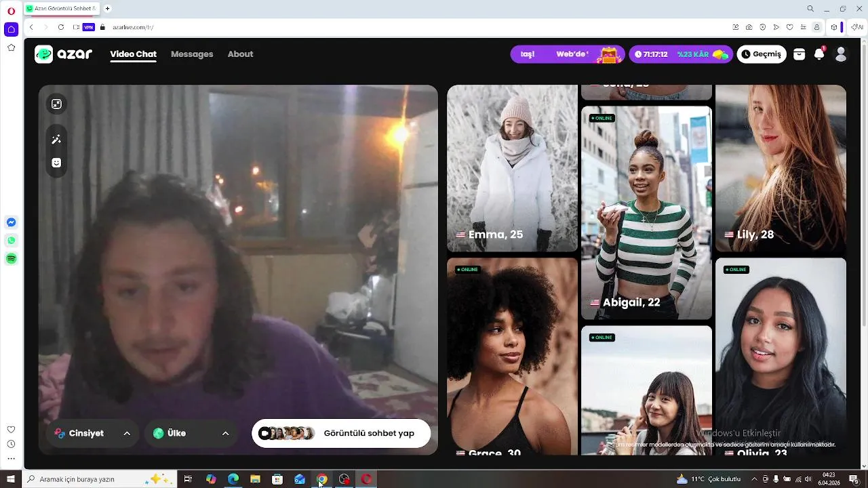Click the azarlive.com address bar
Screen dimensions: 868x488
tap(407, 27)
